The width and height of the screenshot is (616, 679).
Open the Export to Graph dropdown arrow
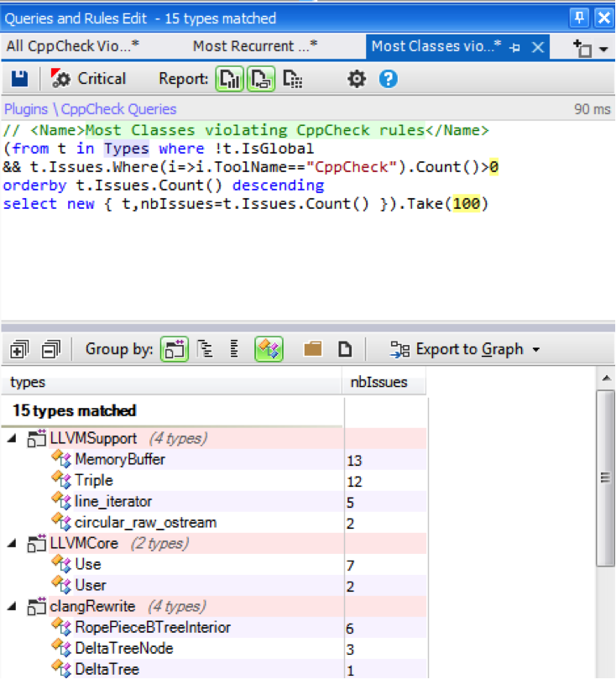[x=536, y=349]
